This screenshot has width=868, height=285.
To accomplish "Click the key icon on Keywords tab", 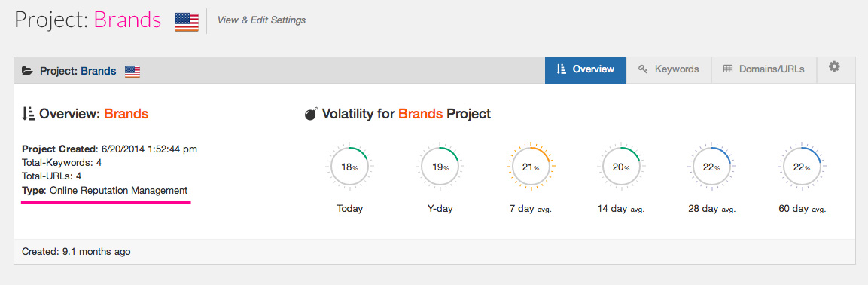I will pos(643,69).
